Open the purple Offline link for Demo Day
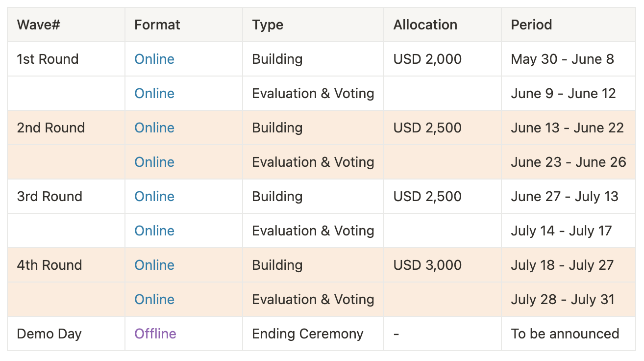Image resolution: width=644 pixels, height=361 pixels. coord(155,334)
